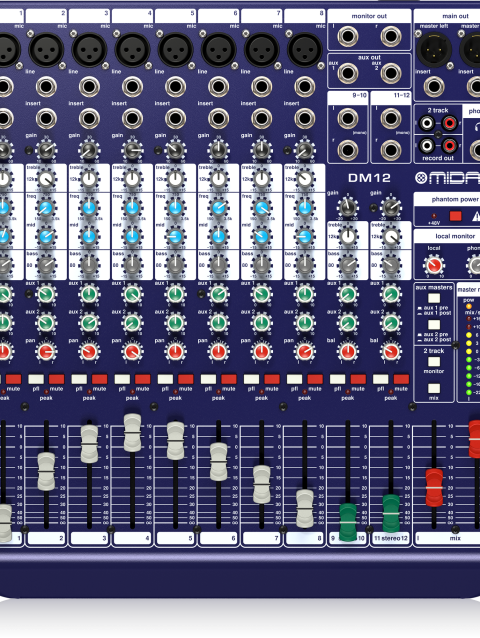Screen dimensions: 480x638
Task: Click stereo 9-10 bal knob
Action: [x=348, y=352]
